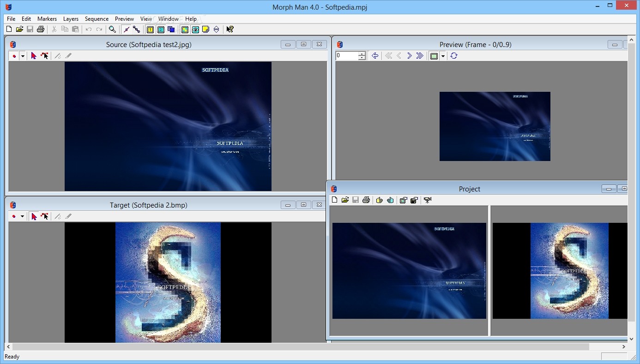Click the horizontal scrollbar at bottom of workspace
The image size is (640, 364).
301,346
